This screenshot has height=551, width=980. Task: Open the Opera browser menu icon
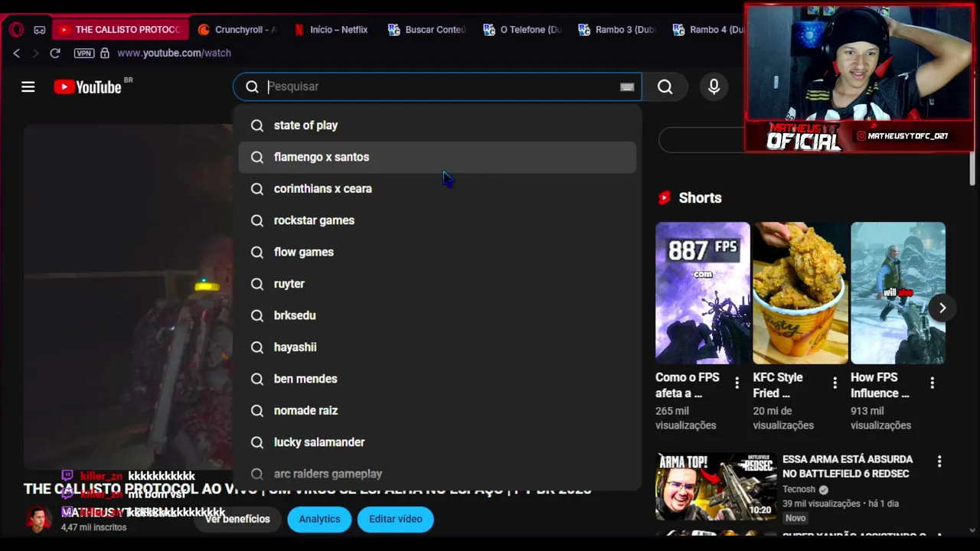16,30
